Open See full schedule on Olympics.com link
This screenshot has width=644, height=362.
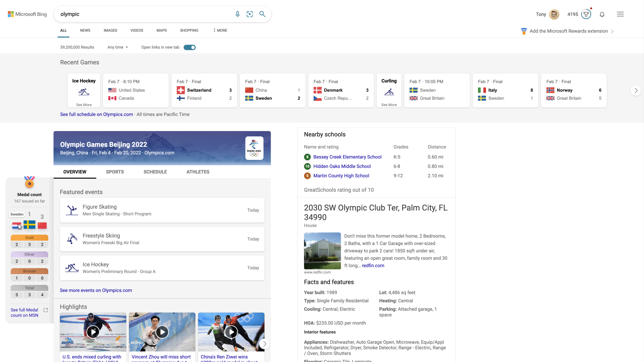tap(97, 114)
